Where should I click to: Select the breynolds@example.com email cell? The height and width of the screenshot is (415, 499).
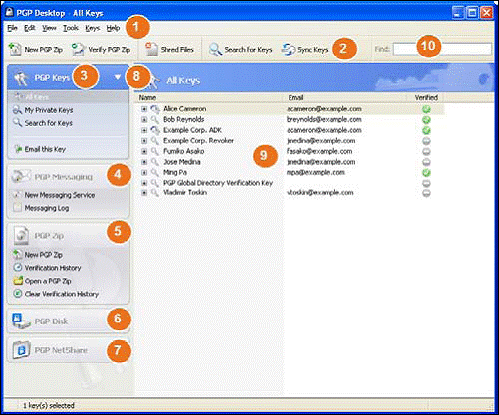tap(324, 119)
